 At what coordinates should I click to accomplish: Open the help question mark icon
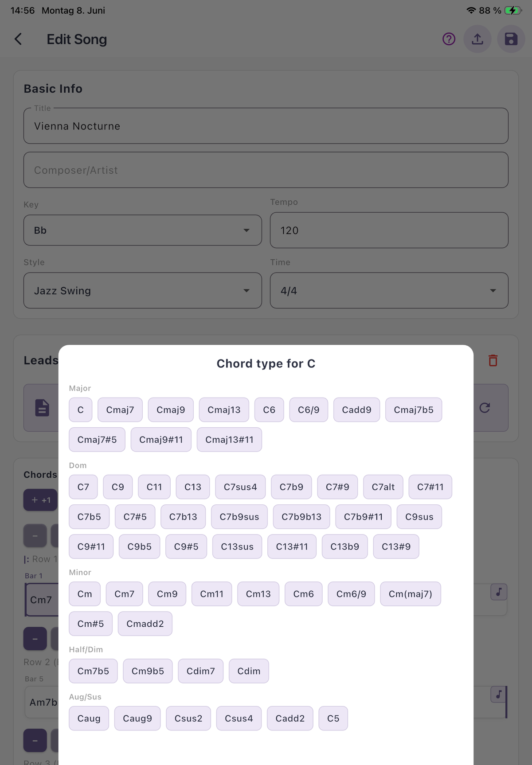point(449,39)
